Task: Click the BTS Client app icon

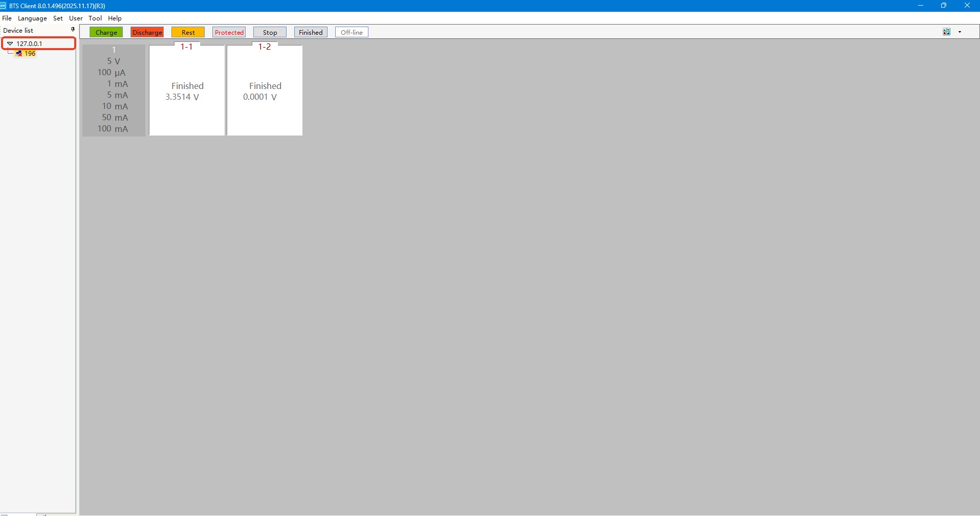Action: pyautogui.click(x=3, y=6)
